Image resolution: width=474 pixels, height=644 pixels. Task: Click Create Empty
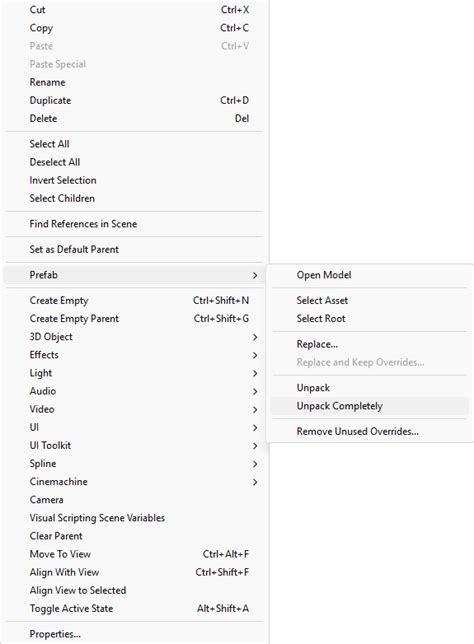pyautogui.click(x=134, y=300)
